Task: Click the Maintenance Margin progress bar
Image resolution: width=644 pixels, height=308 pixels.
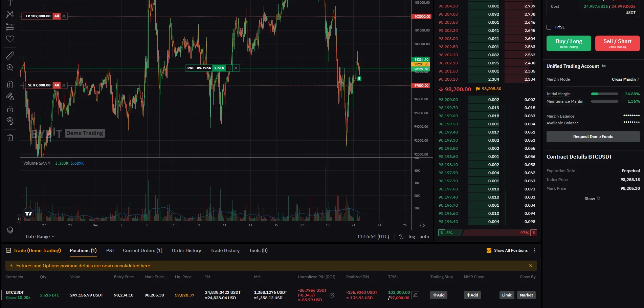Action: tap(605, 101)
